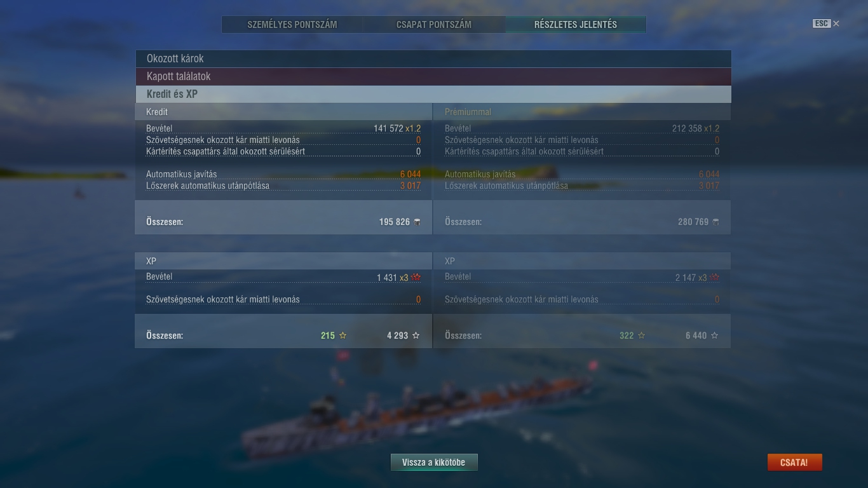
Task: Click the Vissza a kikötőbe button
Action: point(433,463)
